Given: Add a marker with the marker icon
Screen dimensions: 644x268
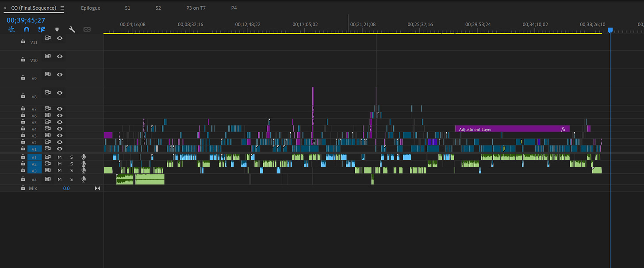Looking at the screenshot, I should pyautogui.click(x=57, y=30).
